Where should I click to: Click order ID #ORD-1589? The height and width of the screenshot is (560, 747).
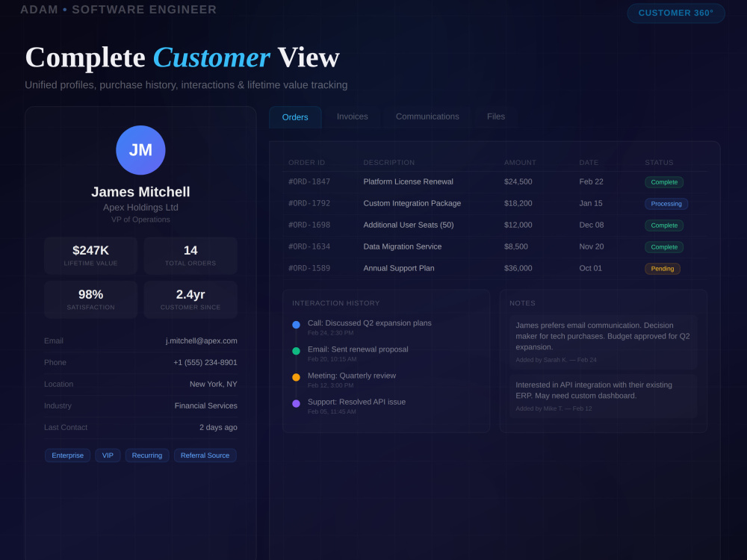point(309,268)
